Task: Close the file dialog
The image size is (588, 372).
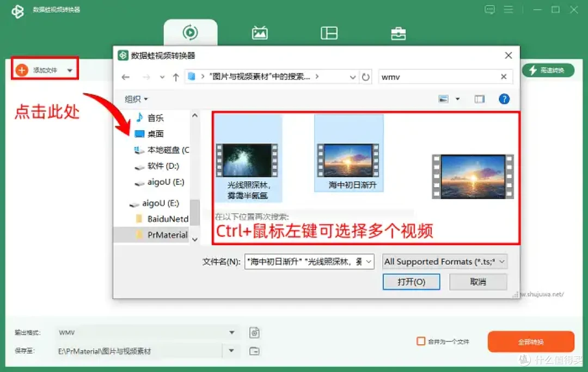Action: point(508,56)
